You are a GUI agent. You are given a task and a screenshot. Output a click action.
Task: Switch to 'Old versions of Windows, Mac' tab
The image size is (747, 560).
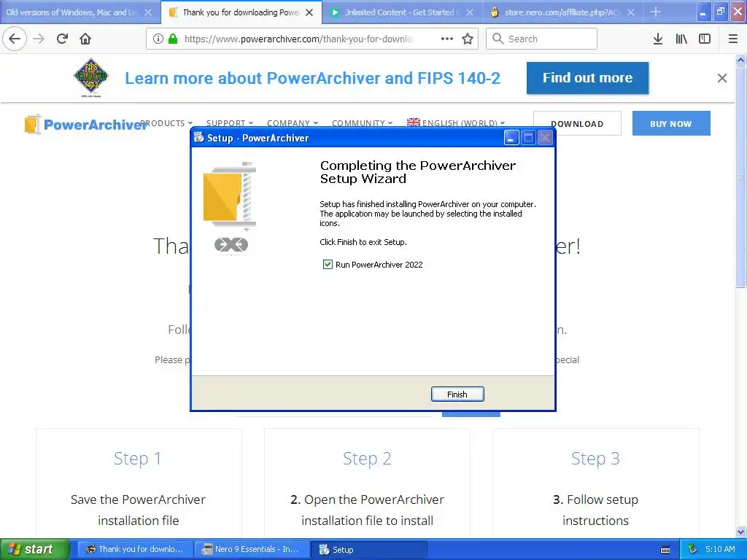tap(71, 12)
